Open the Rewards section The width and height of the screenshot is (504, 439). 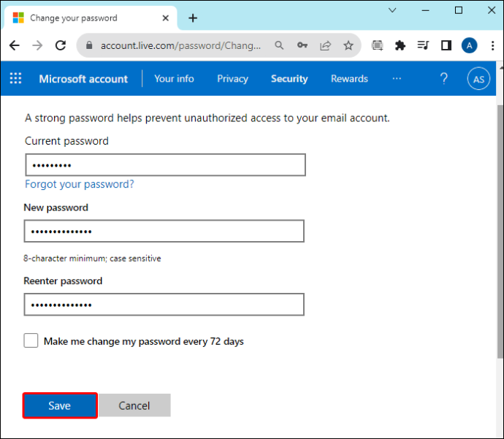click(x=349, y=79)
